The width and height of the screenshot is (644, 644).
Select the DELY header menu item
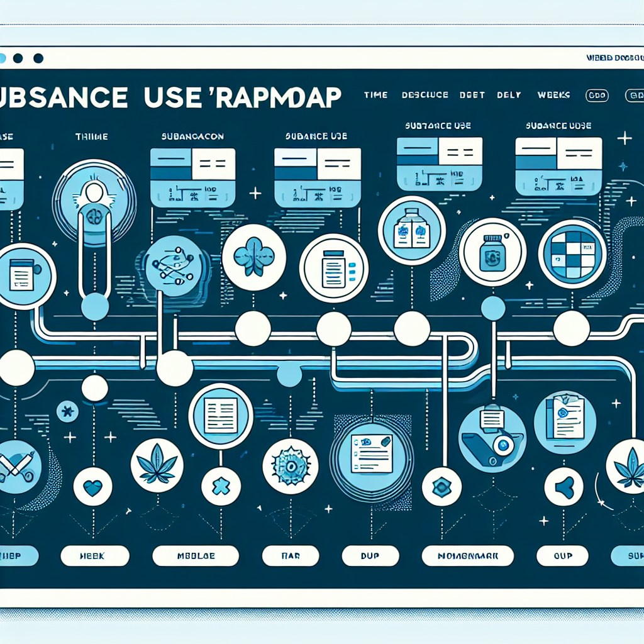point(509,95)
